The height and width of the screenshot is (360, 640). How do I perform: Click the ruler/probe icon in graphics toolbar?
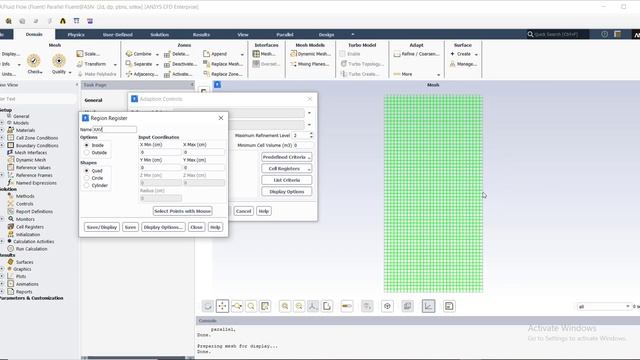(x=347, y=306)
